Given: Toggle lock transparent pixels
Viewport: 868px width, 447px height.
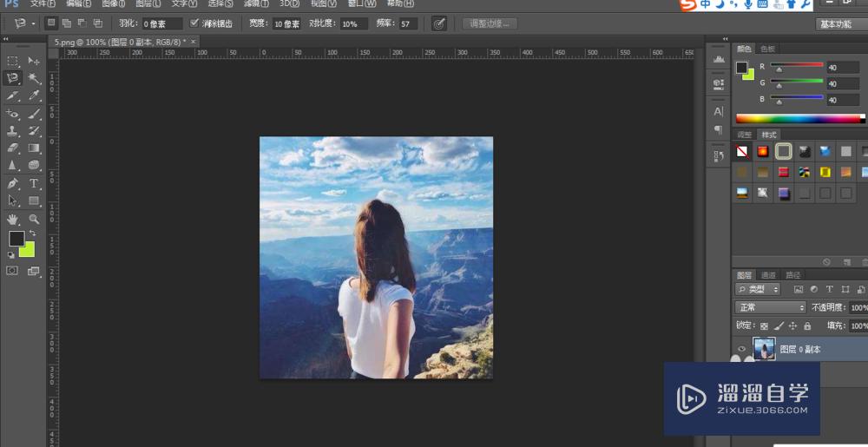Looking at the screenshot, I should click(764, 325).
